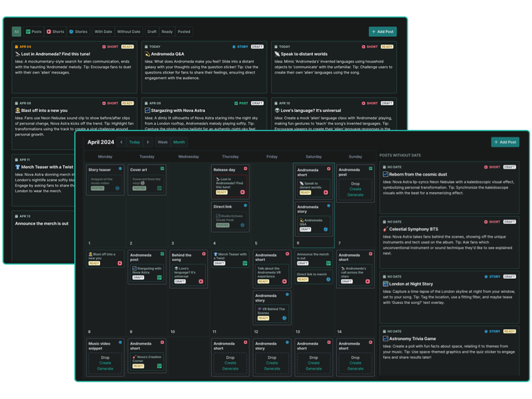Image resolution: width=532 pixels, height=399 pixels.
Task: Enable the With Date filter
Action: (103, 32)
